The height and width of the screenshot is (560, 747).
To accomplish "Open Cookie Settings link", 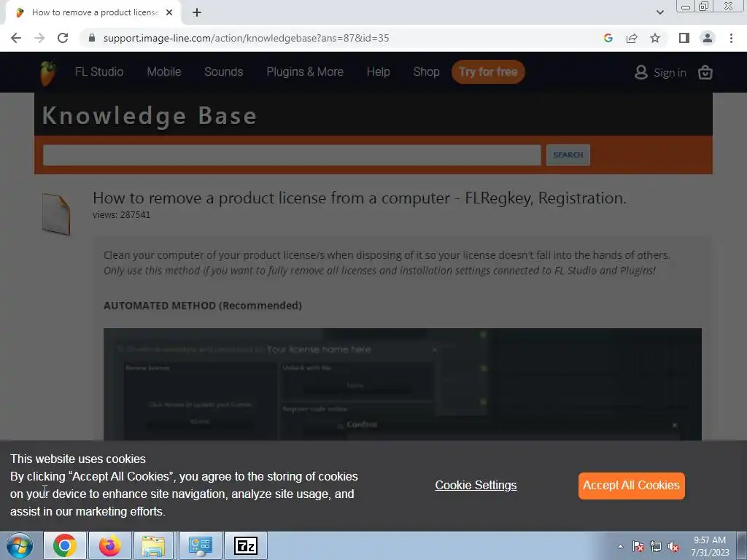I will coord(476,485).
